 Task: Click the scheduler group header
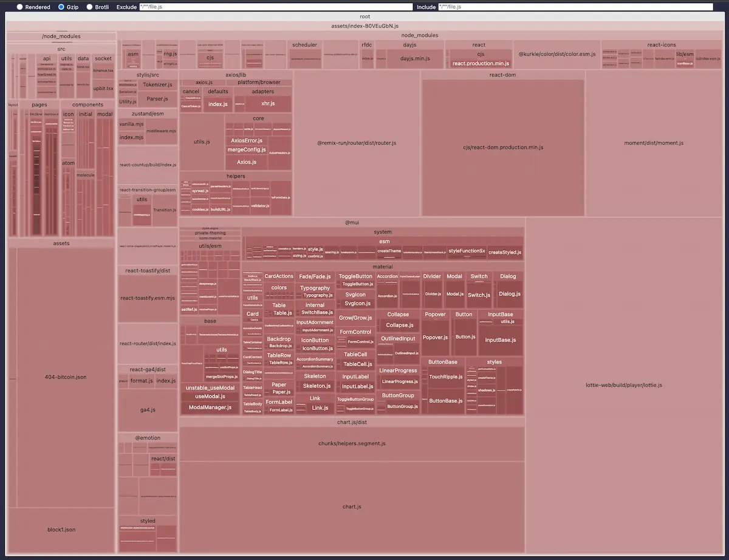304,45
